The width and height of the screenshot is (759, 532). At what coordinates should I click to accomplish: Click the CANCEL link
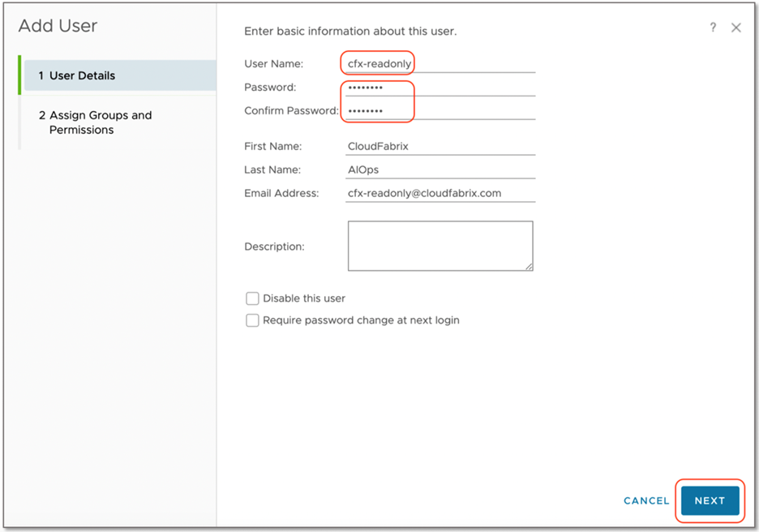click(646, 501)
